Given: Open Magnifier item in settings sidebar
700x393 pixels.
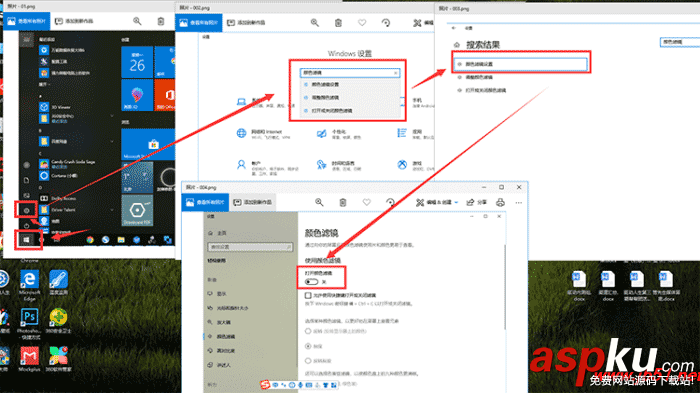Looking at the screenshot, I should point(219,322).
